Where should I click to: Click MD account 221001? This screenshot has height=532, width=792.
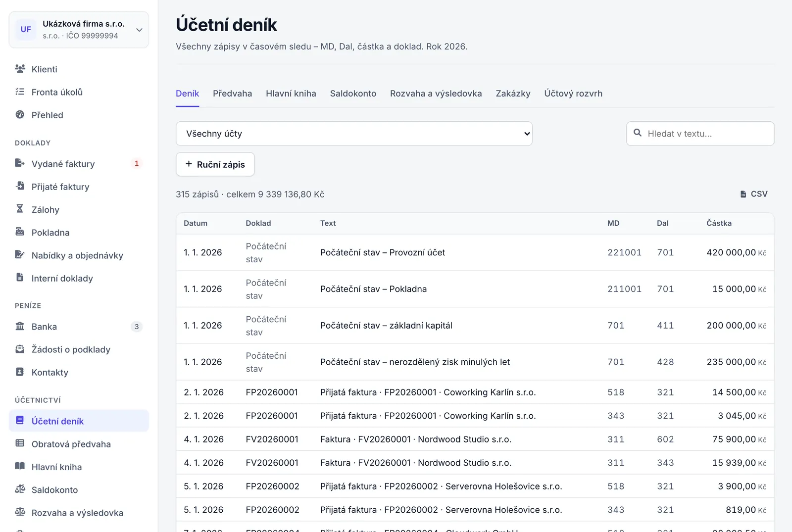624,252
